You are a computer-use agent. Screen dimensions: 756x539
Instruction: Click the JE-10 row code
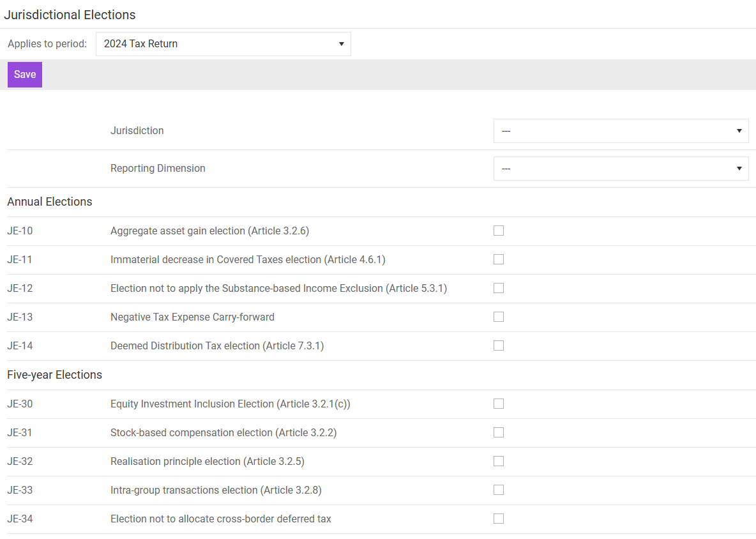click(20, 231)
